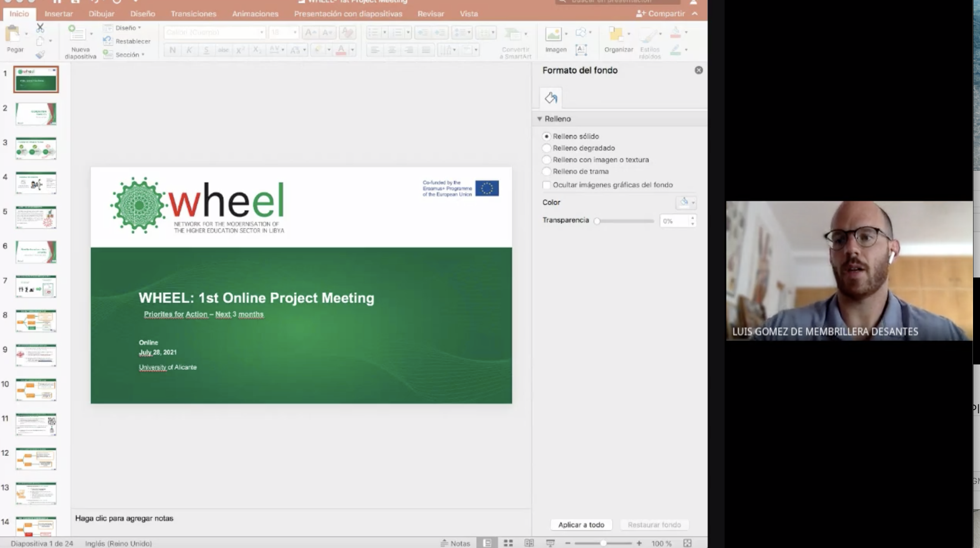Click the zoom slider in status bar
The width and height of the screenshot is (980, 548).
[603, 543]
